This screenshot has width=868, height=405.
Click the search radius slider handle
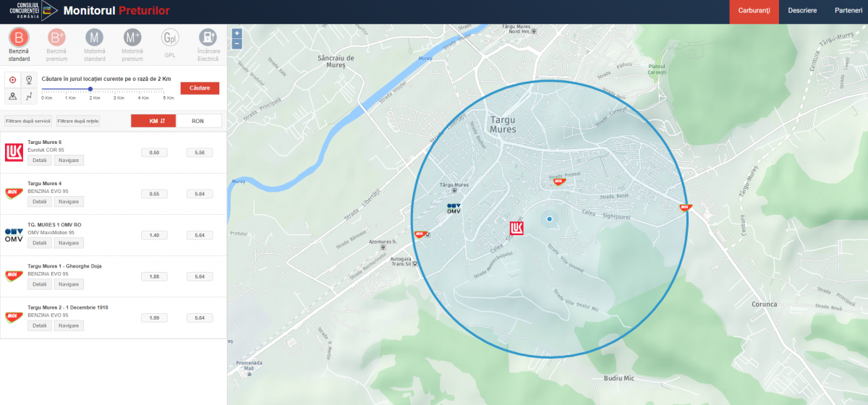click(x=90, y=89)
